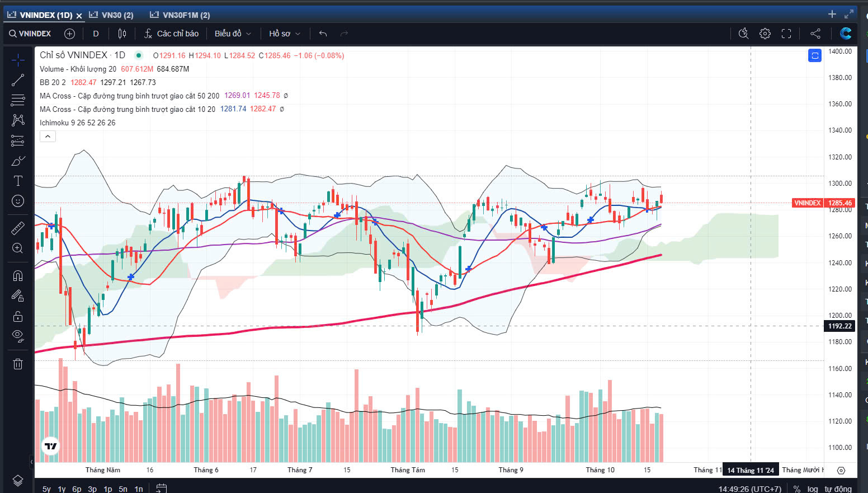868x493 pixels.
Task: Open timezone menu at 14:49:26 (UTC+7)
Action: (x=749, y=489)
